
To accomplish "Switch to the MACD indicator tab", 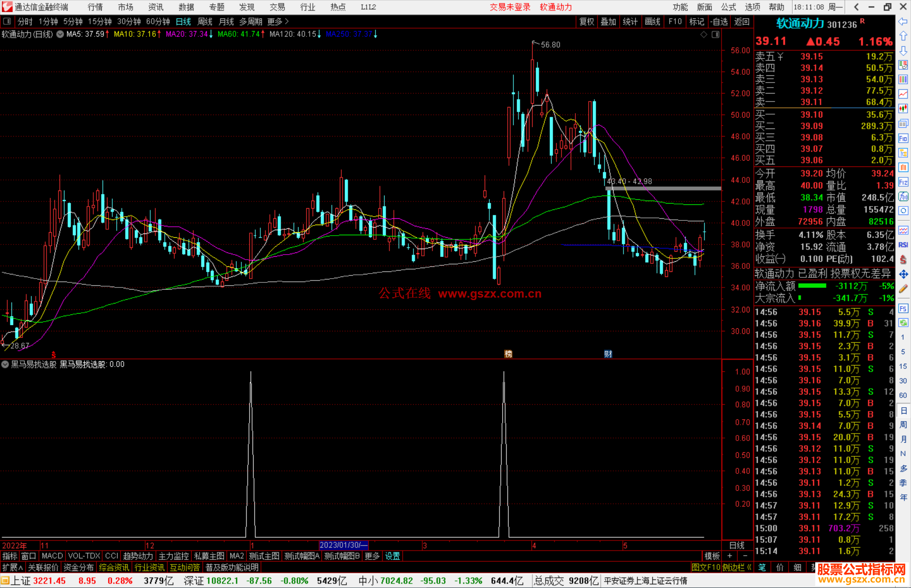I will [52, 556].
